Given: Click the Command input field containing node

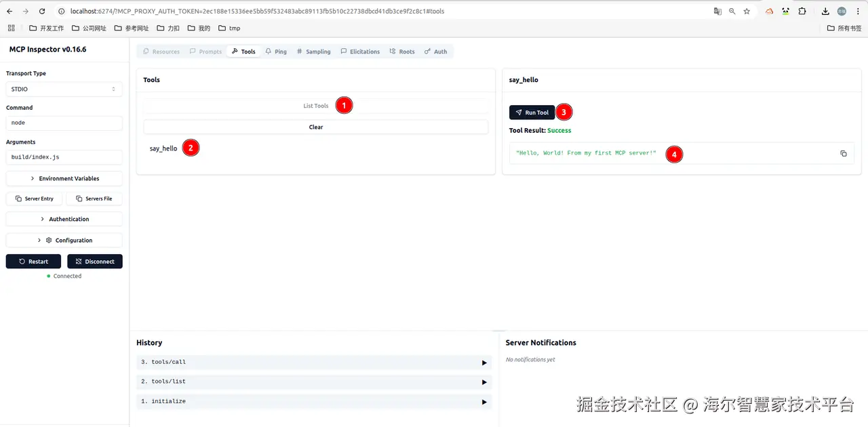Looking at the screenshot, I should 64,123.
